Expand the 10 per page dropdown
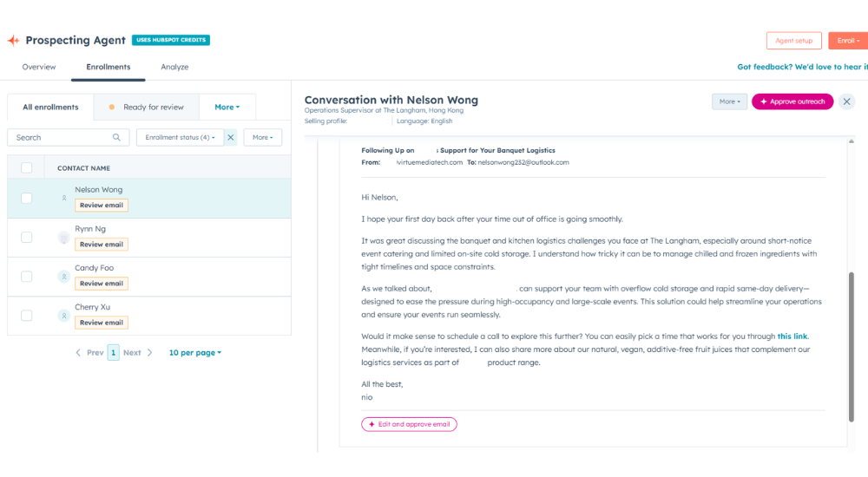The image size is (868, 477). tap(194, 353)
